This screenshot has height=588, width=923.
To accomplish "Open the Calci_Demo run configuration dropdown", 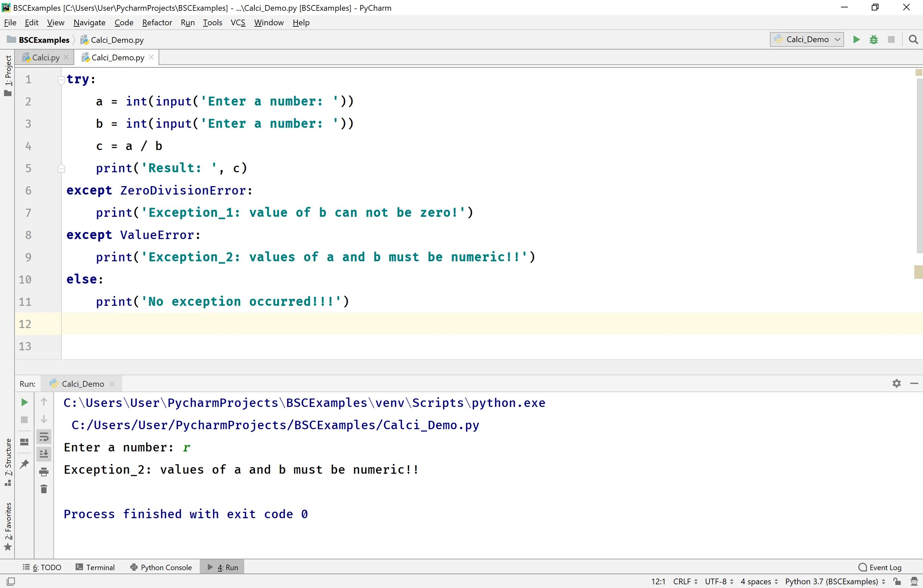I will point(807,39).
